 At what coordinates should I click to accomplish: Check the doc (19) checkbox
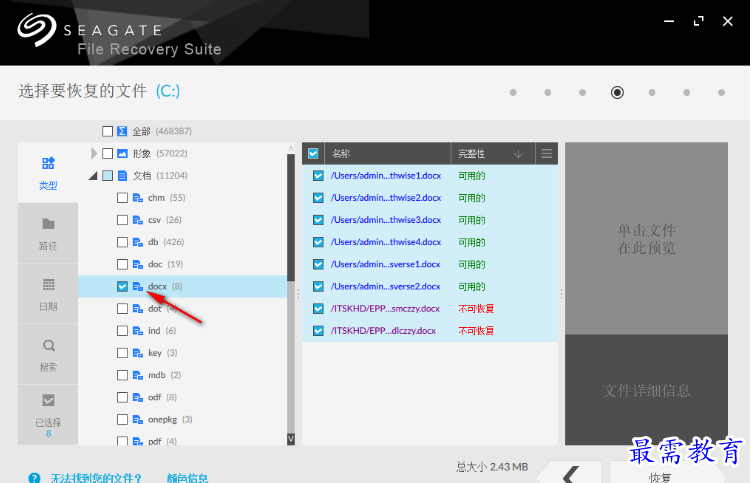pos(122,264)
